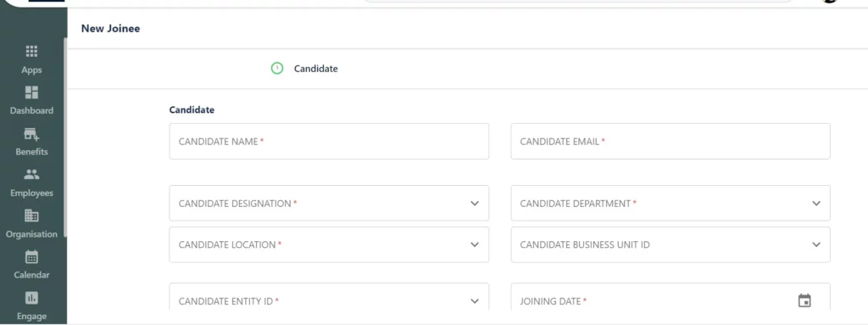The width and height of the screenshot is (868, 325).
Task: Go to Dashboard via sidebar icon
Action: 31,92
